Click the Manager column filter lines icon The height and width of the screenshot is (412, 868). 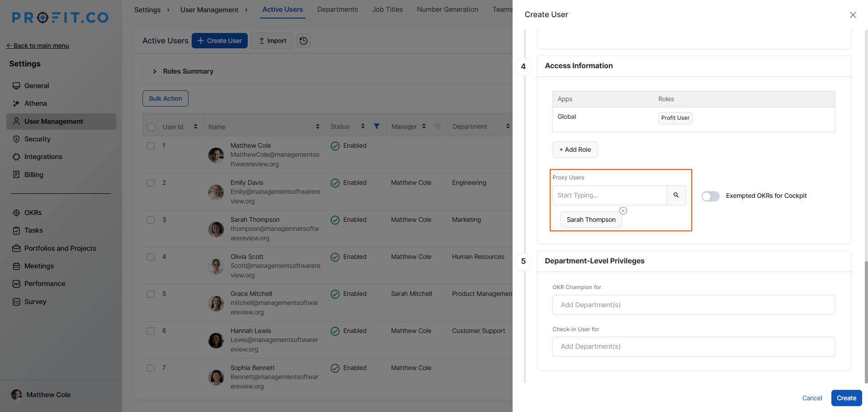(x=437, y=126)
